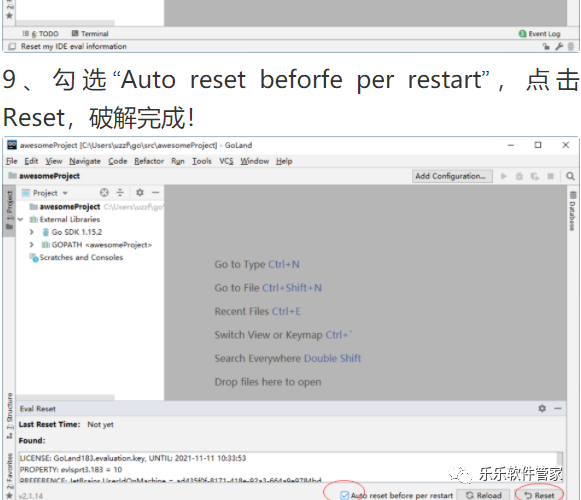Screen dimensions: 581x500
Task: Click the green Run arrow icon
Action: coord(504,176)
